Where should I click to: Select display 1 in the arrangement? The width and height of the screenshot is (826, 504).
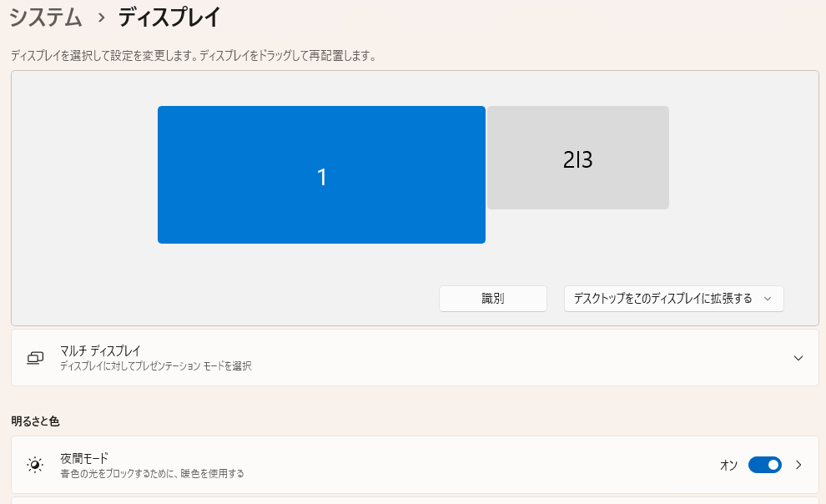click(321, 175)
